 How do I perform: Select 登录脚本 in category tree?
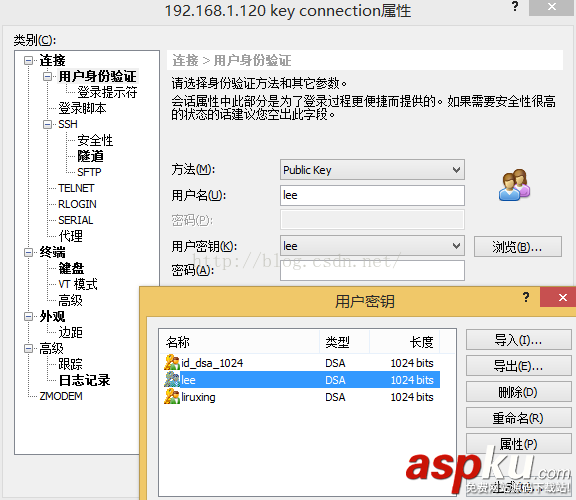click(83, 108)
